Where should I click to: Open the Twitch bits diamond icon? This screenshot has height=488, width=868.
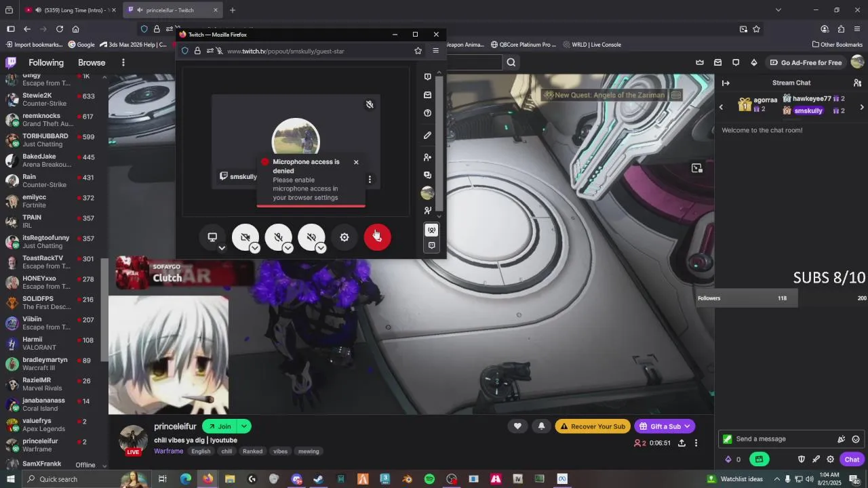(754, 62)
